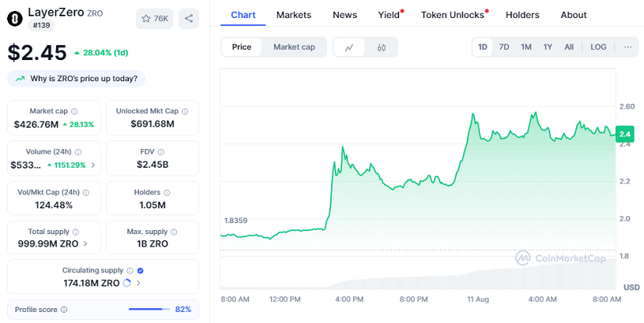The height and width of the screenshot is (323, 644).
Task: Click the FDV info icon
Action: (161, 152)
